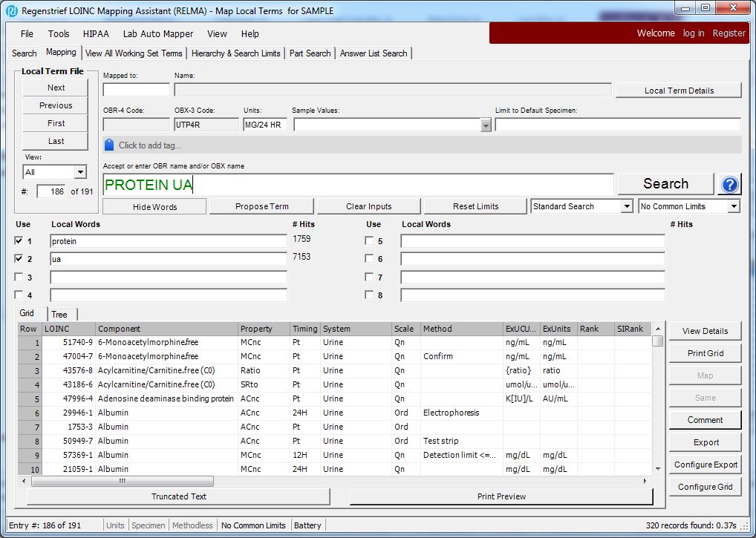
Task: Enable Use checkbox for local word 4
Action: point(19,295)
